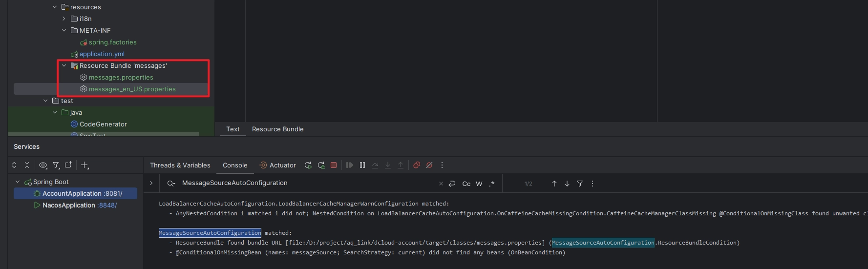Viewport: 868px width, 269px height.
Task: Go to next search occurrence arrow
Action: coord(567,184)
